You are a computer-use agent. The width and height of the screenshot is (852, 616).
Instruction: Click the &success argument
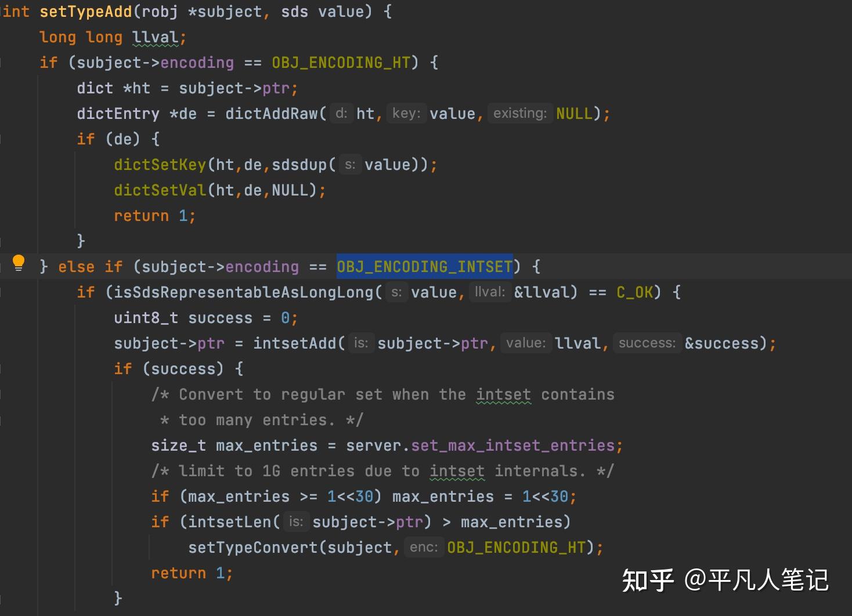[x=722, y=343]
